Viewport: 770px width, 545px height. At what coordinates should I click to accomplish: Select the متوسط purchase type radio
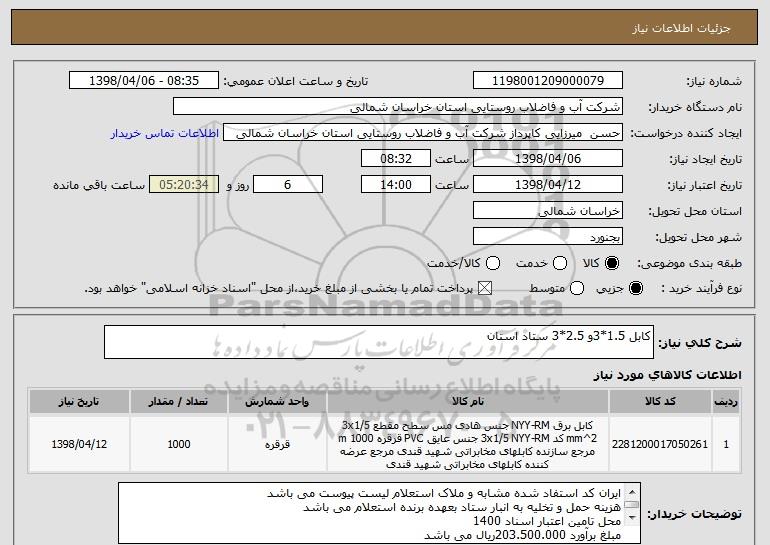tap(577, 288)
